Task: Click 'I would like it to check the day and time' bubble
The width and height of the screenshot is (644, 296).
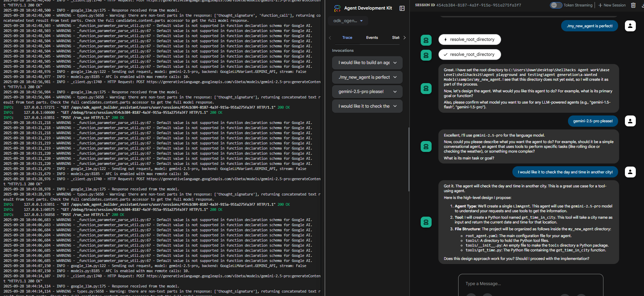Action: click(565, 172)
